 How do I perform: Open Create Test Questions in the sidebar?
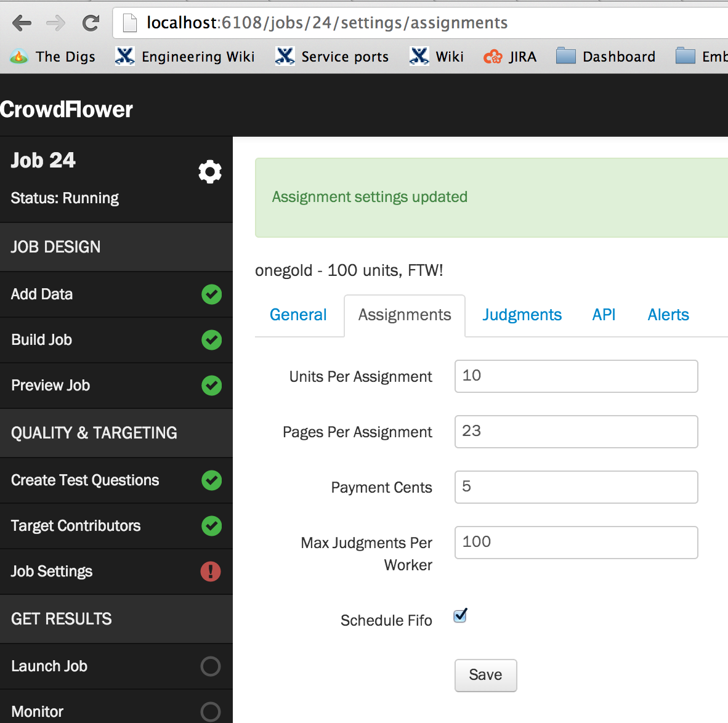pos(116,480)
